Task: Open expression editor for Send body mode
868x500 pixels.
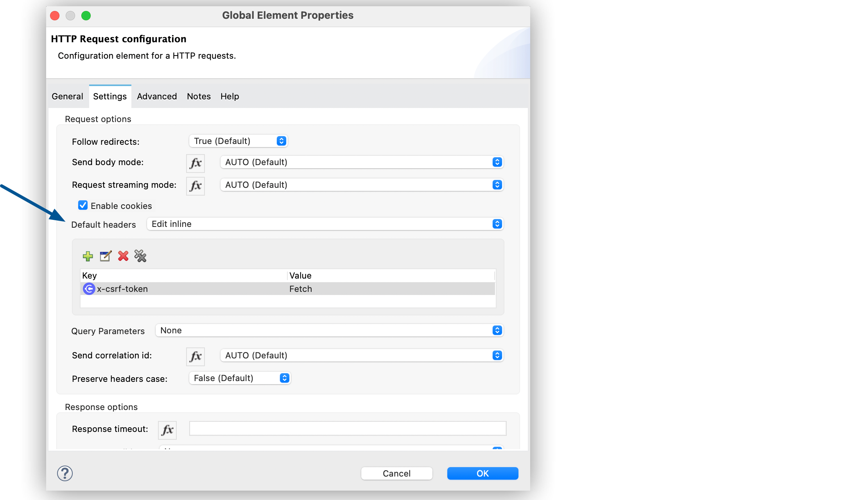Action: tap(195, 163)
